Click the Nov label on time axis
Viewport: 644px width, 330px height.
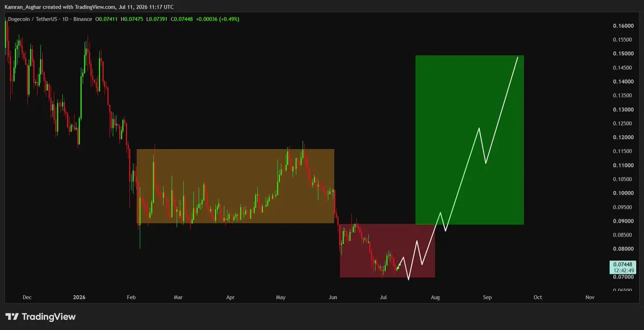(x=590, y=297)
